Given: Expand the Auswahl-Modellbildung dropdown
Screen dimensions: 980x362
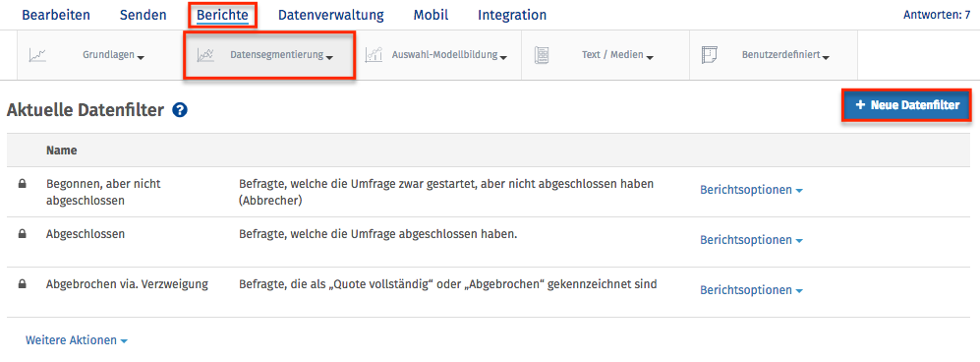Looking at the screenshot, I should click(449, 56).
